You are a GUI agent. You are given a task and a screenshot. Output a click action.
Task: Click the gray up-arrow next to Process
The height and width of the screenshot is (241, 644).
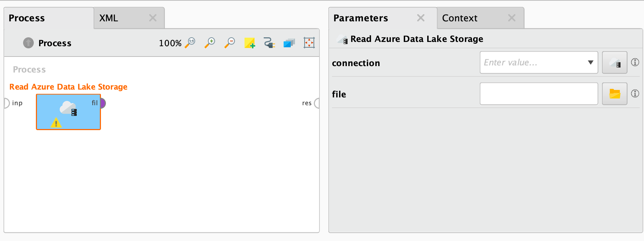(x=28, y=43)
